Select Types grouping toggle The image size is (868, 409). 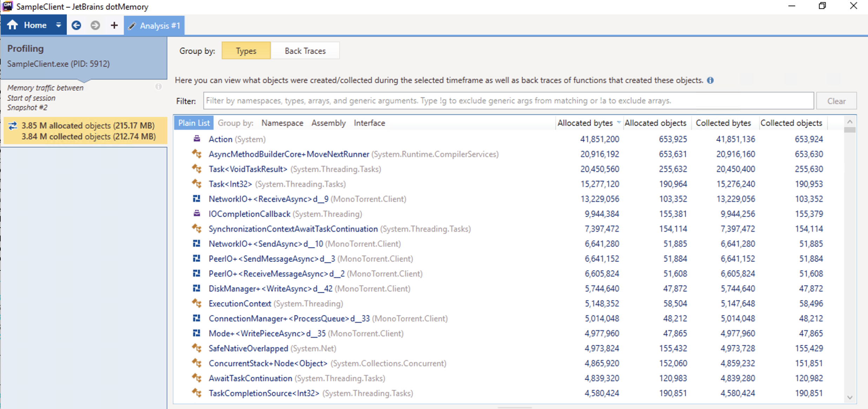point(246,51)
